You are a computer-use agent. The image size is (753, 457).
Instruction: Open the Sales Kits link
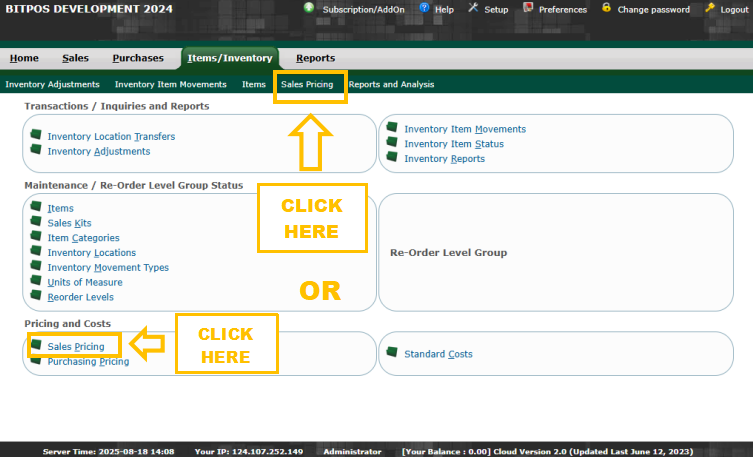(x=69, y=223)
